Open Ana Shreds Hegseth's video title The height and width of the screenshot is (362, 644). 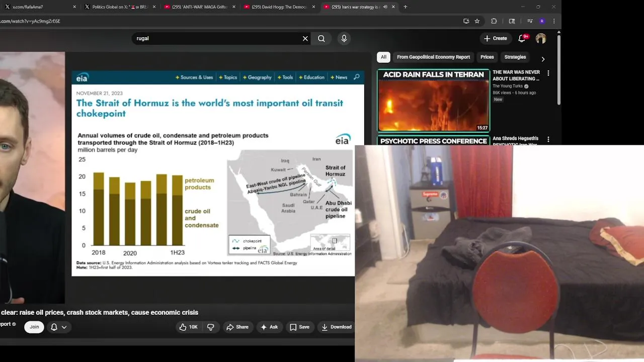click(516, 140)
